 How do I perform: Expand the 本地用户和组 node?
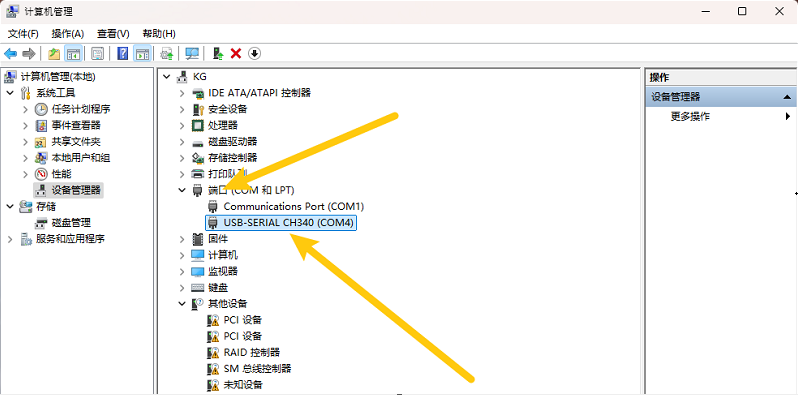pos(25,158)
